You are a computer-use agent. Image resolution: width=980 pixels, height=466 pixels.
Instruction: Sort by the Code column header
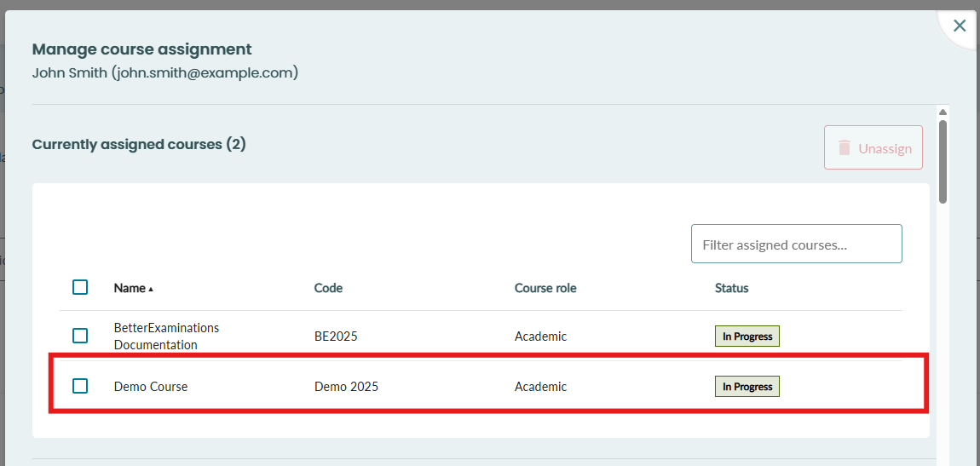point(328,288)
